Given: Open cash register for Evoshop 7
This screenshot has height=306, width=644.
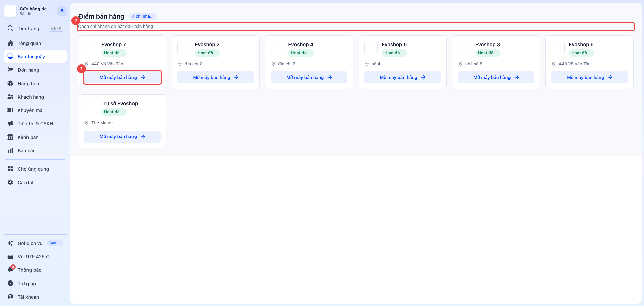Looking at the screenshot, I should (122, 77).
